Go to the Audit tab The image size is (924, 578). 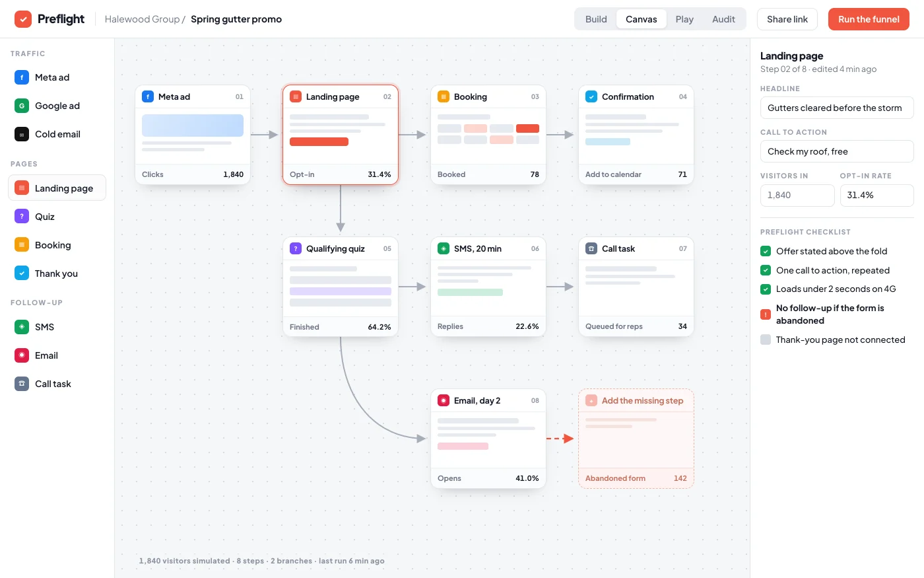(x=723, y=19)
